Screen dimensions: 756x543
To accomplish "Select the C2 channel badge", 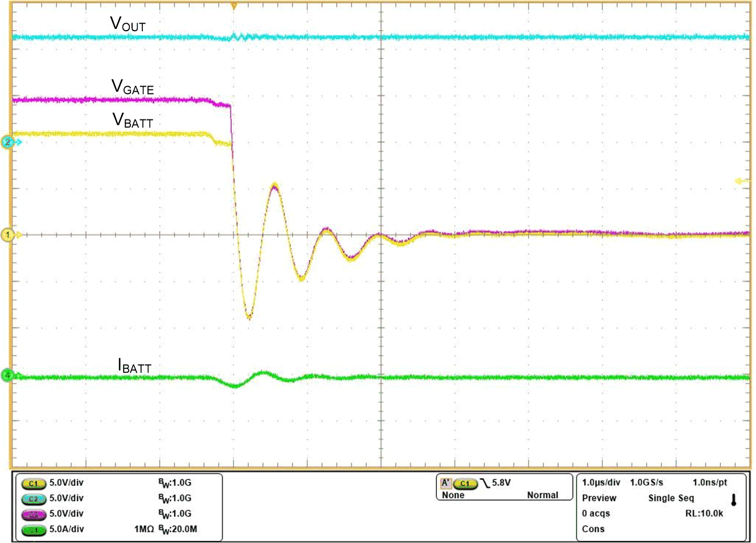I will [x=34, y=498].
